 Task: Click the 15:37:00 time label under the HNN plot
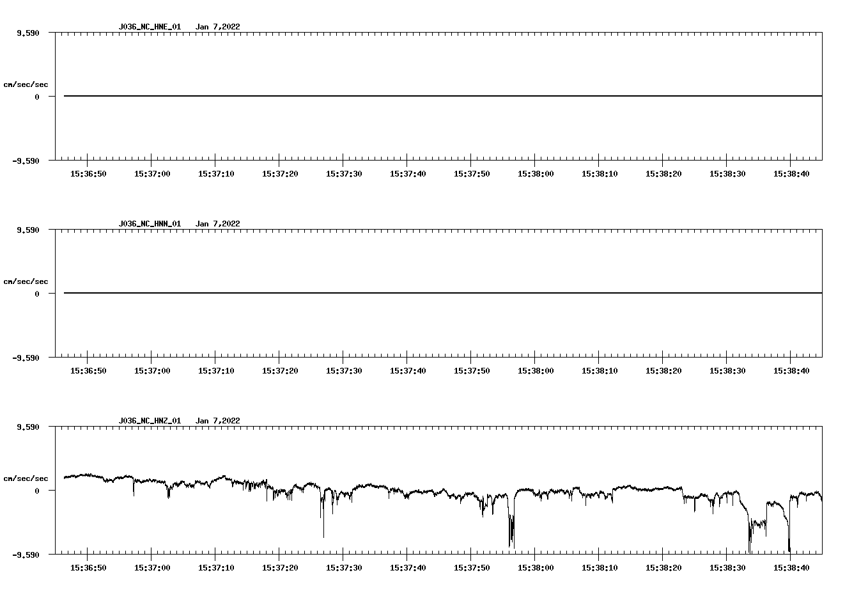(x=152, y=371)
